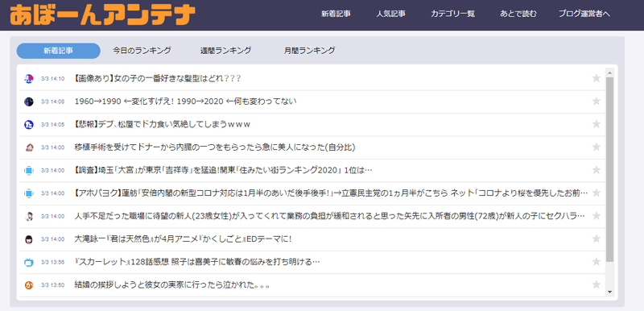Viewport: 644px width, 311px height.
Task: Open article 移植手術を受けてドナーから内臓
Action: (x=215, y=147)
